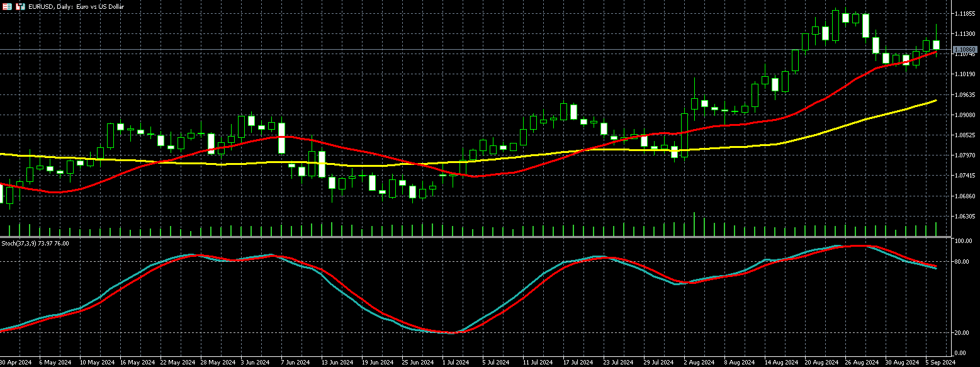Click the Stoch(37,3,9) indicator label
This screenshot has width=980, height=367.
35,243
